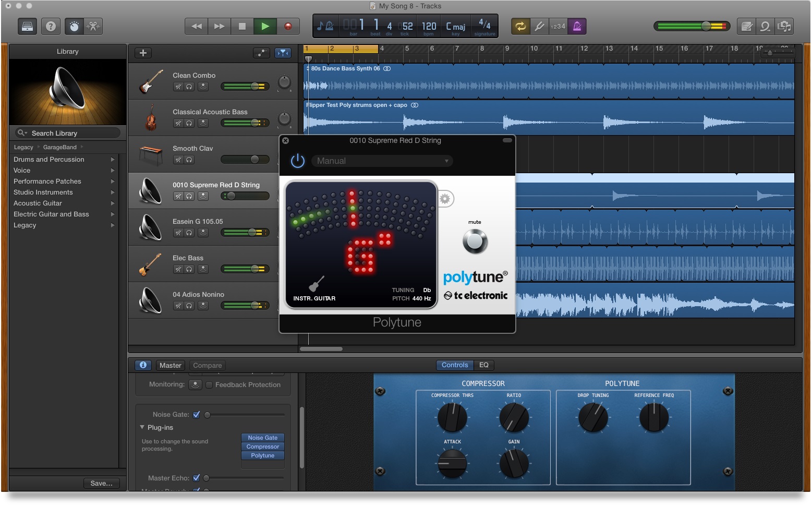
Task: Toggle the info inspector button
Action: (x=143, y=365)
